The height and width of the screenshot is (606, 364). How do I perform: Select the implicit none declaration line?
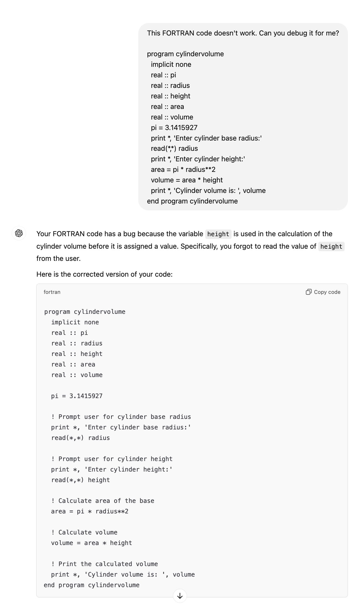click(x=75, y=322)
